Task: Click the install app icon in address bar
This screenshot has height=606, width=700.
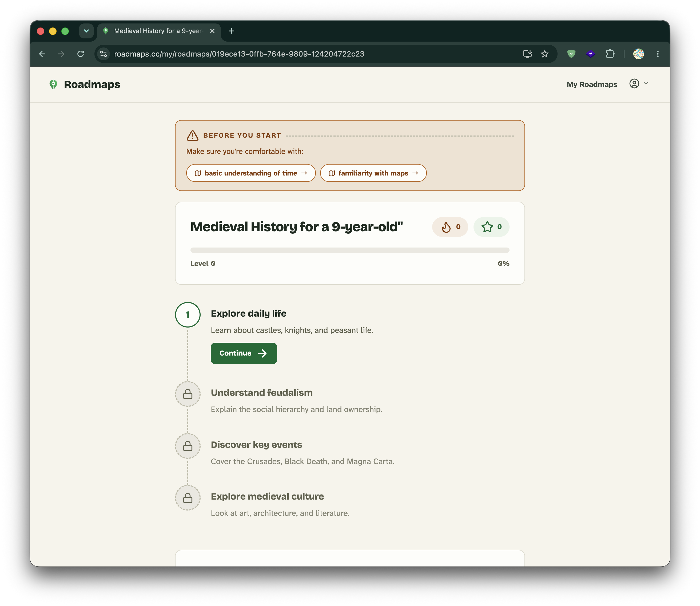Action: [528, 54]
